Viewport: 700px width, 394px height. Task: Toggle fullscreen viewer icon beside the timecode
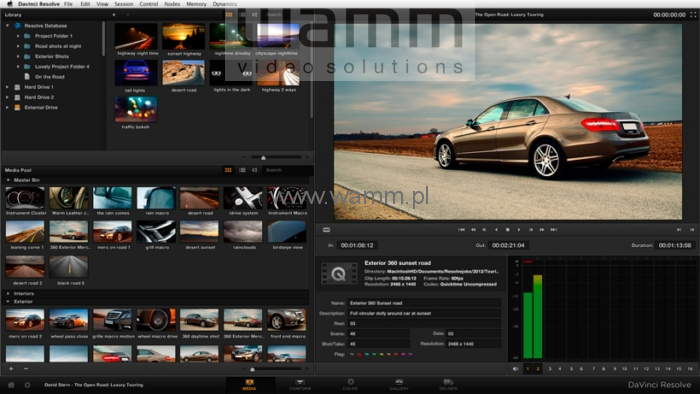point(693,15)
